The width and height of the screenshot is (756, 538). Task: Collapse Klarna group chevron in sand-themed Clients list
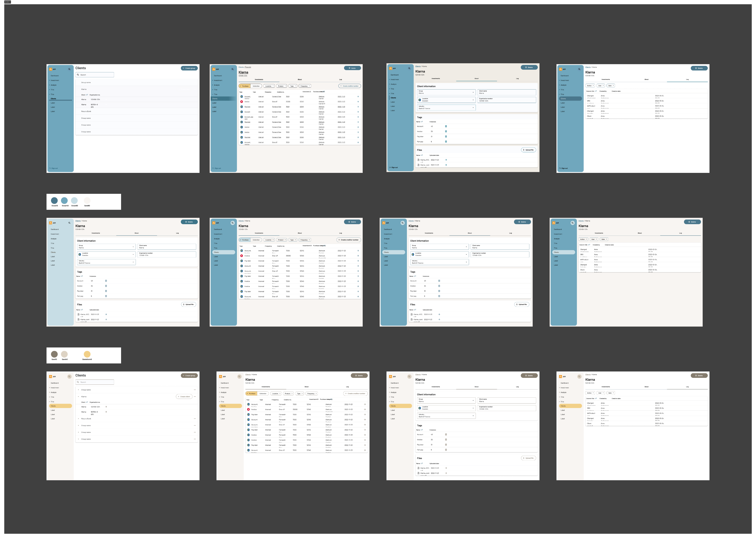[x=79, y=396]
